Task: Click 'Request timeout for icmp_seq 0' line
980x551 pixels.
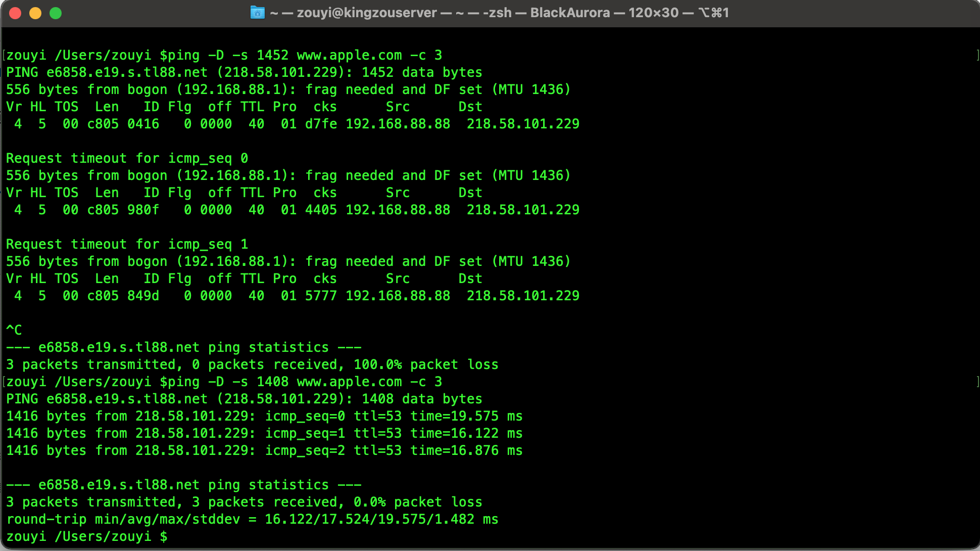Action: [127, 158]
